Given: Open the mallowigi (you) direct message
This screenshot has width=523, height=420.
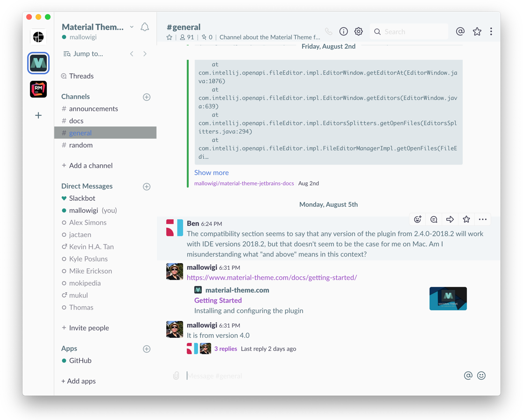Looking at the screenshot, I should (x=105, y=210).
